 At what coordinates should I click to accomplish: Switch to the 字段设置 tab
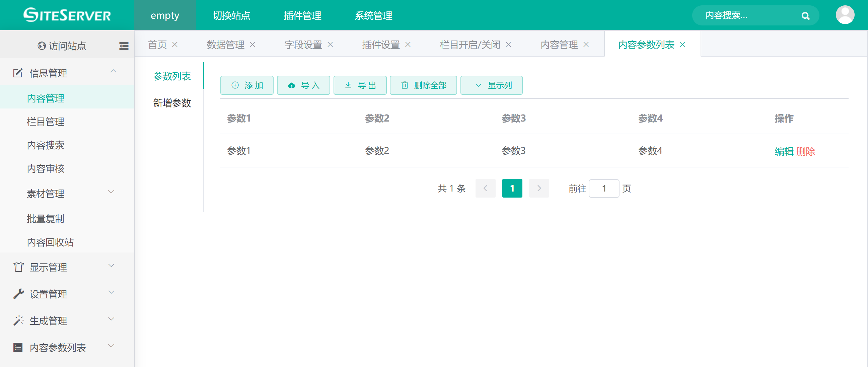(303, 45)
